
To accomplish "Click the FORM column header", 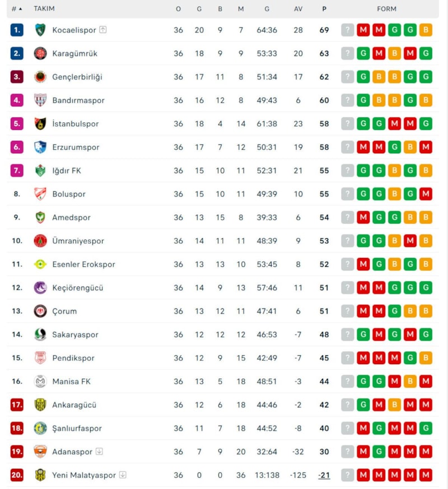I will point(386,9).
